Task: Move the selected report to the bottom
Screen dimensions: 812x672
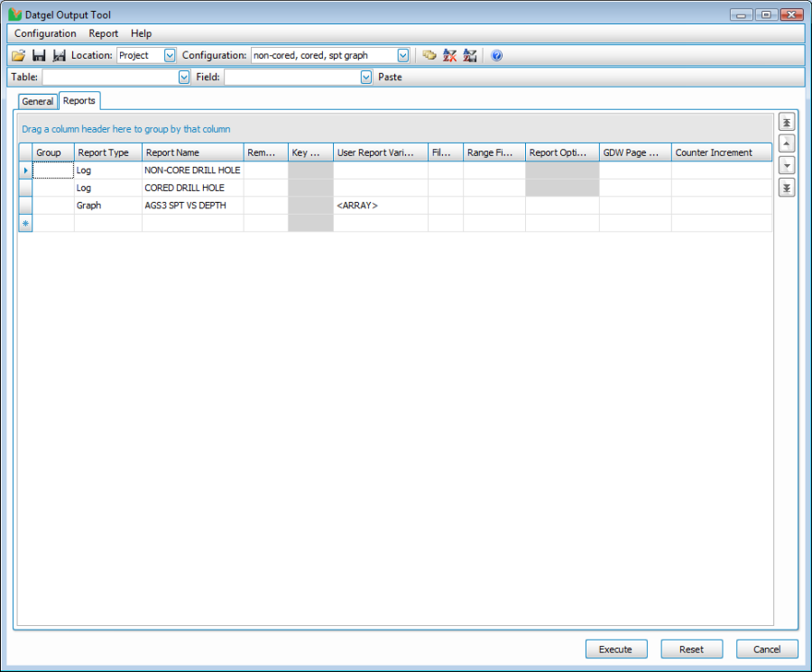Action: (x=787, y=188)
